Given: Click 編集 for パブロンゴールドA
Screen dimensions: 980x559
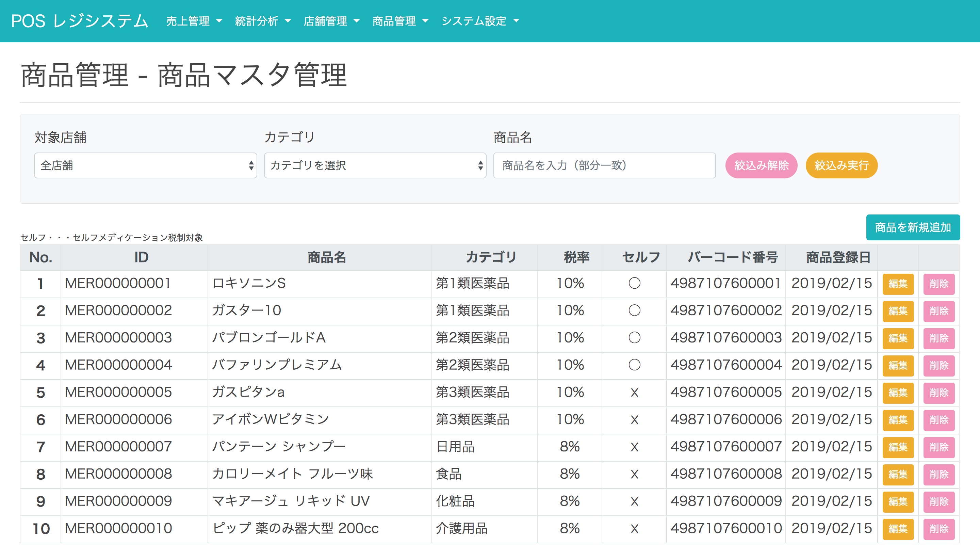Looking at the screenshot, I should tap(898, 338).
